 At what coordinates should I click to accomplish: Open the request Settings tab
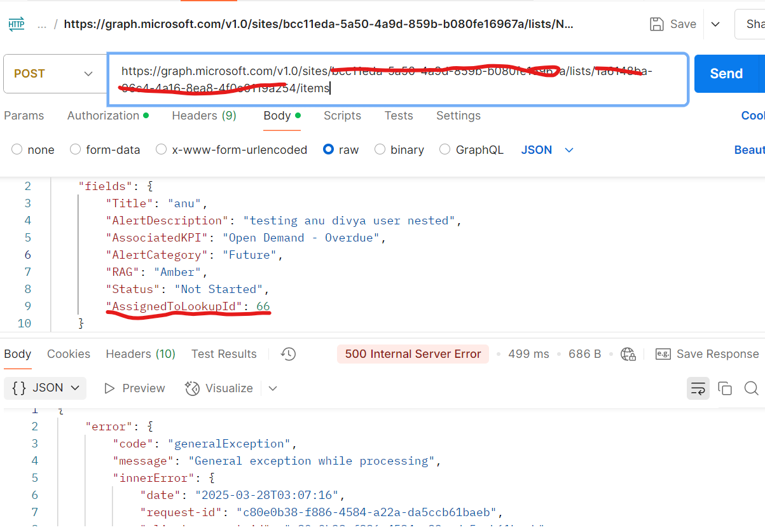coord(458,116)
